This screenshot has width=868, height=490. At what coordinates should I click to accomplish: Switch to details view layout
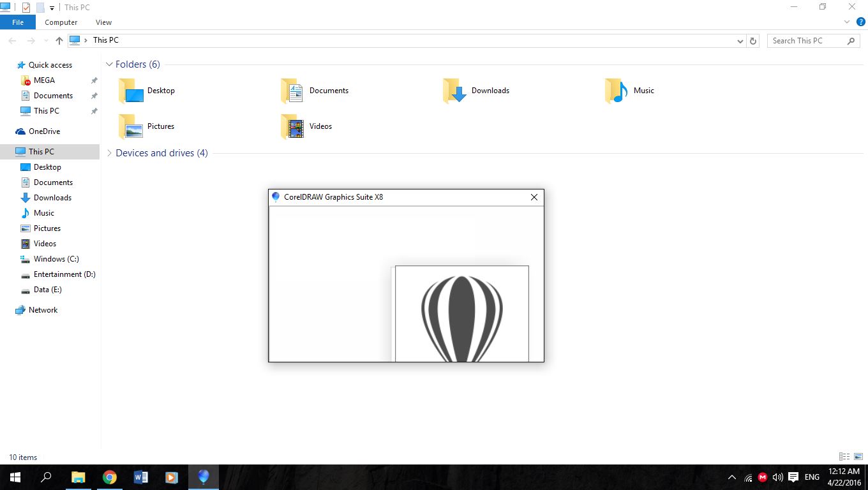[x=844, y=457]
